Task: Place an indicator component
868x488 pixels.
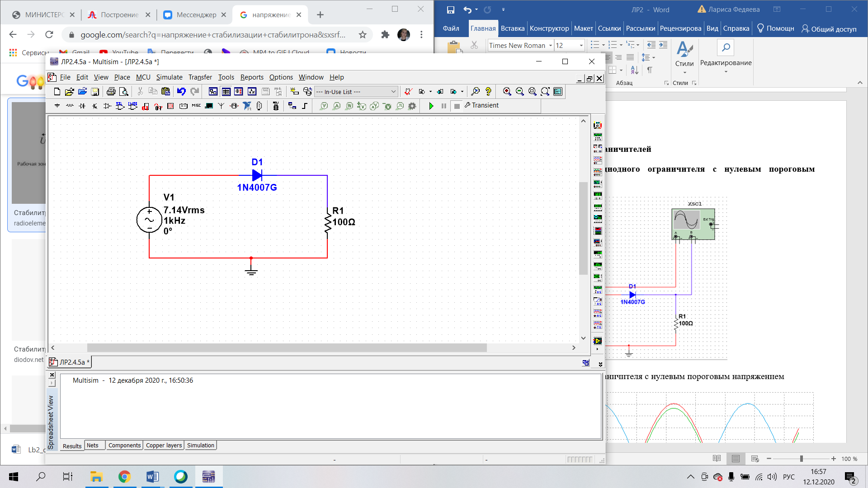Action: 170,106
